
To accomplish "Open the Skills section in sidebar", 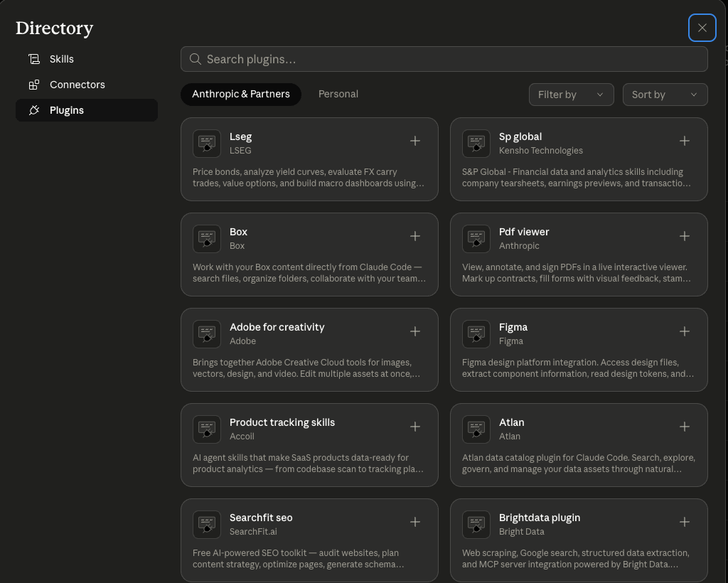I will [86, 59].
